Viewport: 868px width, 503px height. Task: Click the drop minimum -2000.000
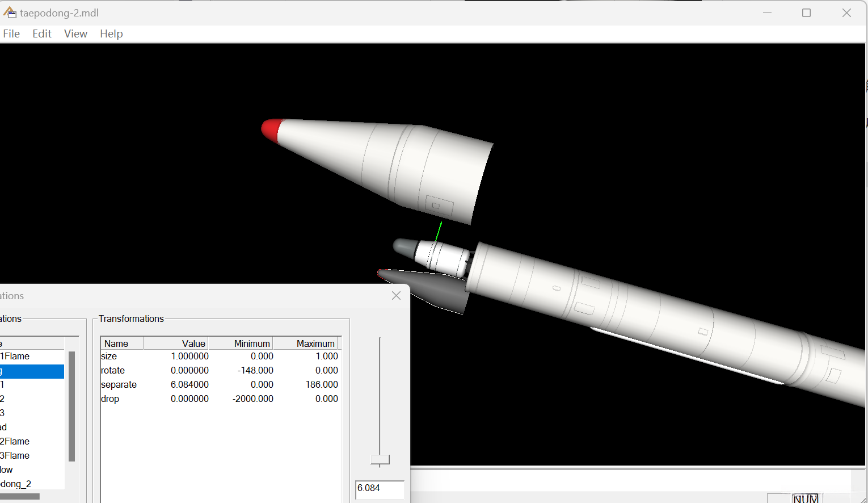pos(253,399)
